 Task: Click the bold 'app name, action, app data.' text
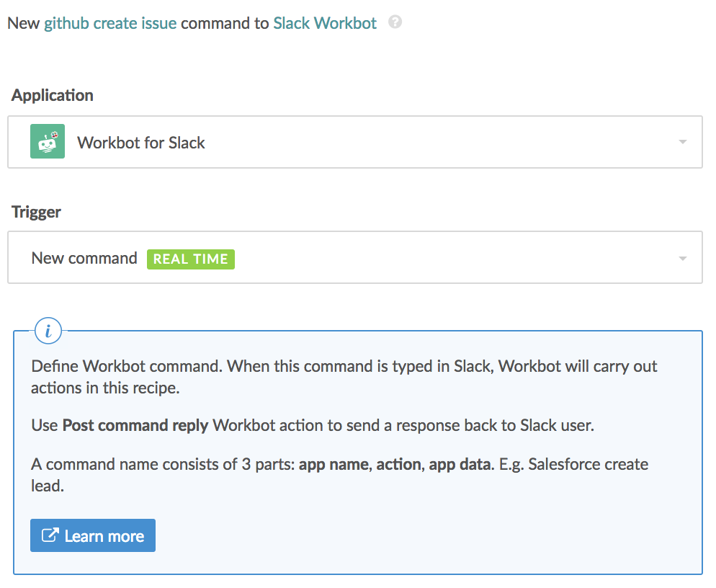pos(396,464)
